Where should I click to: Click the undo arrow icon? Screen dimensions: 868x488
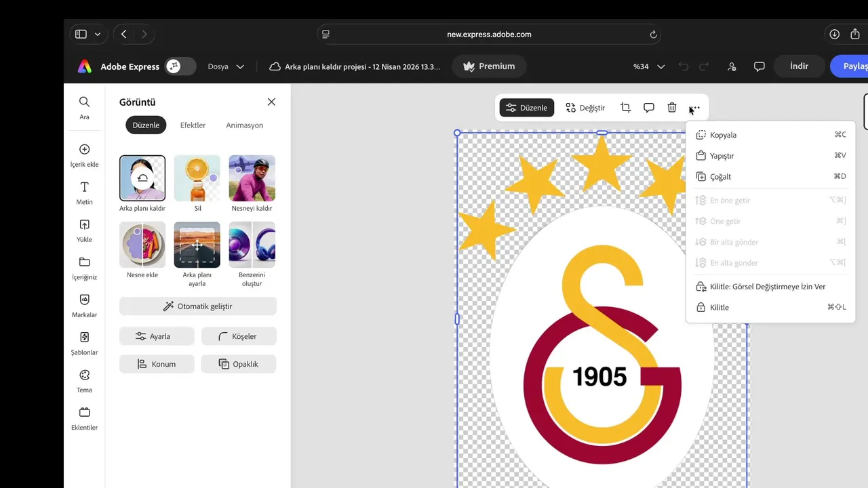pos(683,66)
